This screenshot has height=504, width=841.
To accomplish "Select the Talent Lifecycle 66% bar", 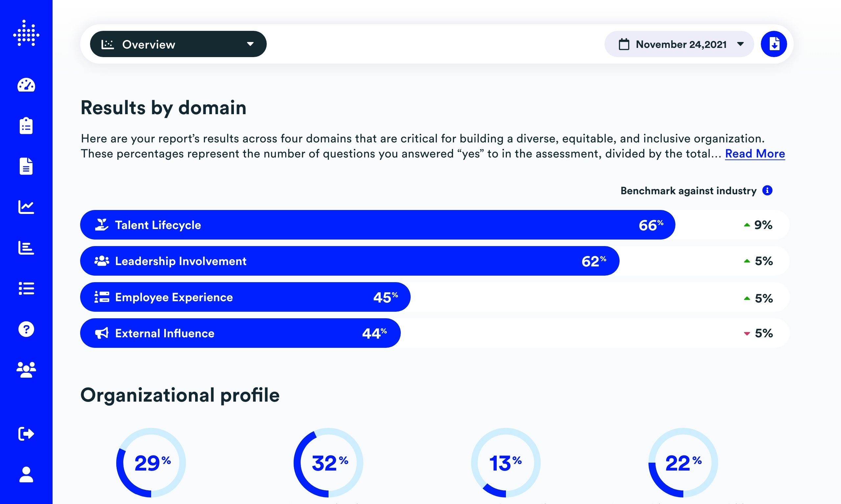I will [377, 225].
